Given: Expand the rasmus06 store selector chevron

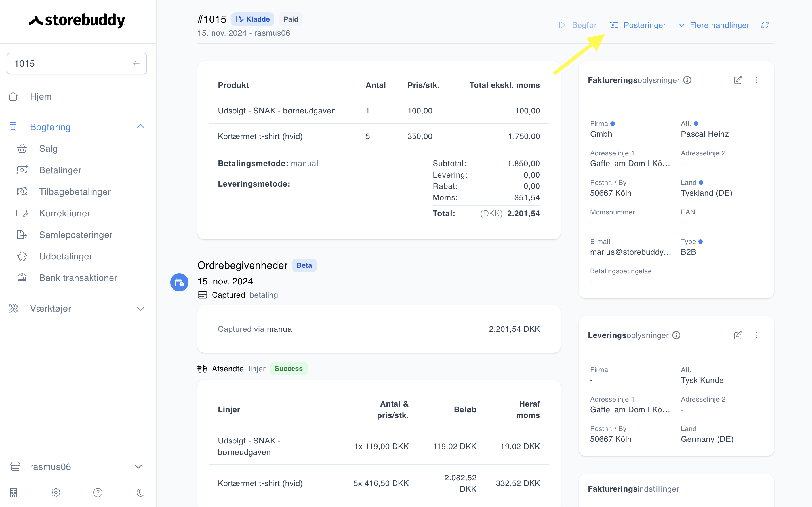Looking at the screenshot, I should coord(138,467).
